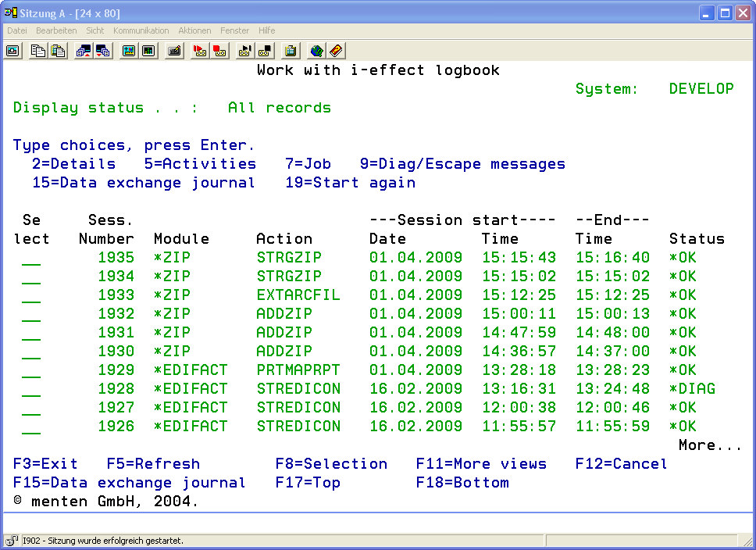
Task: Click the F11=More views function key
Action: [x=481, y=464]
